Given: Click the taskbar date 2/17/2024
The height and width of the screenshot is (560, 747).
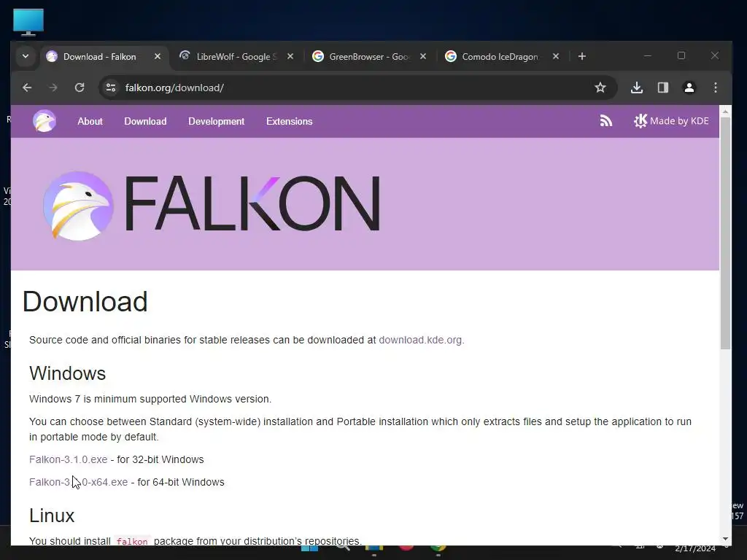Looking at the screenshot, I should 695,549.
